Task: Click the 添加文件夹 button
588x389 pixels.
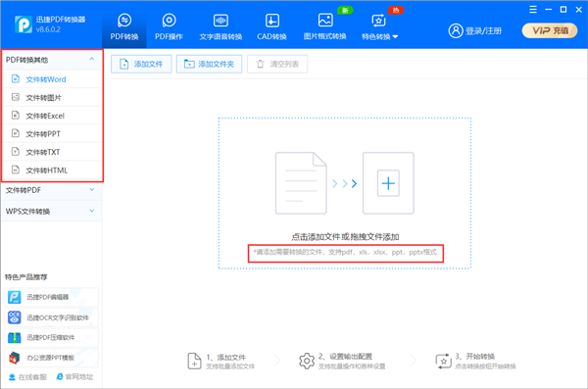Action: coord(209,64)
